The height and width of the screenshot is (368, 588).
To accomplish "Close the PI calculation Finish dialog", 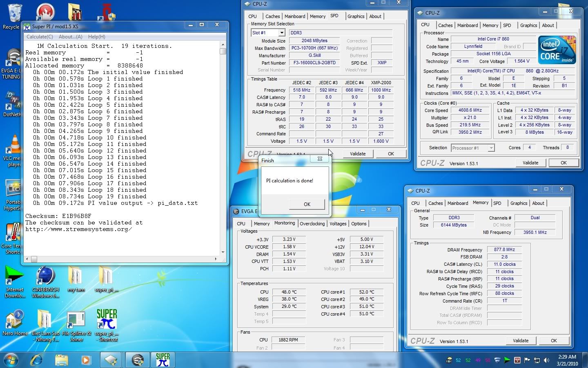I will click(320, 159).
